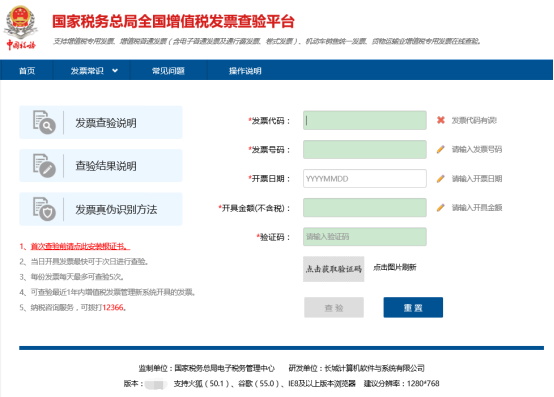Click pencil icon beside 请输入开具金额
Screen dimensions: 554x397
441,207
